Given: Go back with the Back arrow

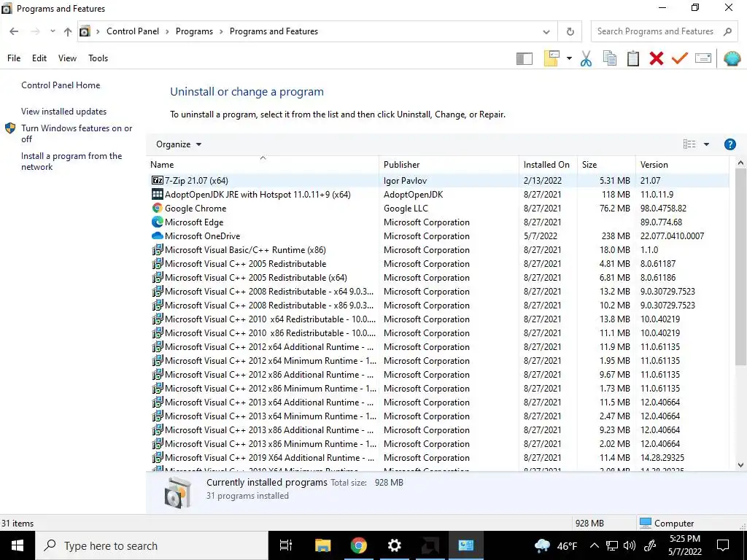Looking at the screenshot, I should [14, 31].
